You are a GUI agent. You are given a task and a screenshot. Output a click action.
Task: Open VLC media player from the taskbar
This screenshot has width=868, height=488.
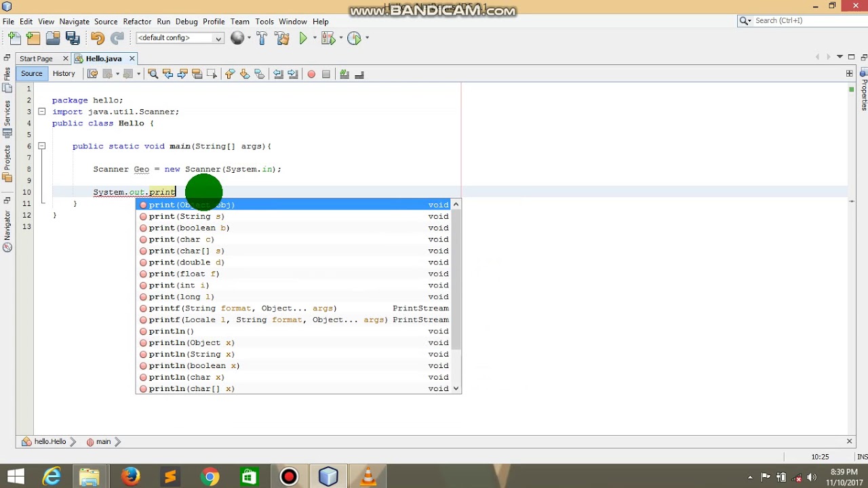[368, 476]
